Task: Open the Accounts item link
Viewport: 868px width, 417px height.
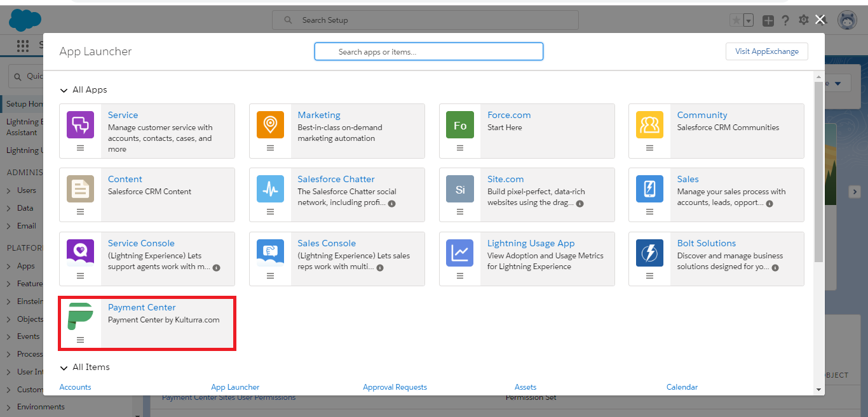Action: point(75,387)
